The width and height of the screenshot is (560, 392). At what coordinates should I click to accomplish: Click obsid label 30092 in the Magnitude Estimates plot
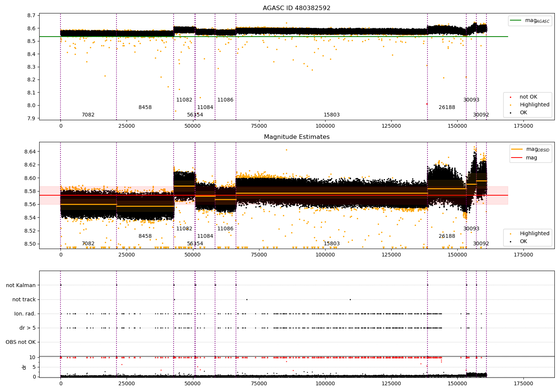pos(481,244)
